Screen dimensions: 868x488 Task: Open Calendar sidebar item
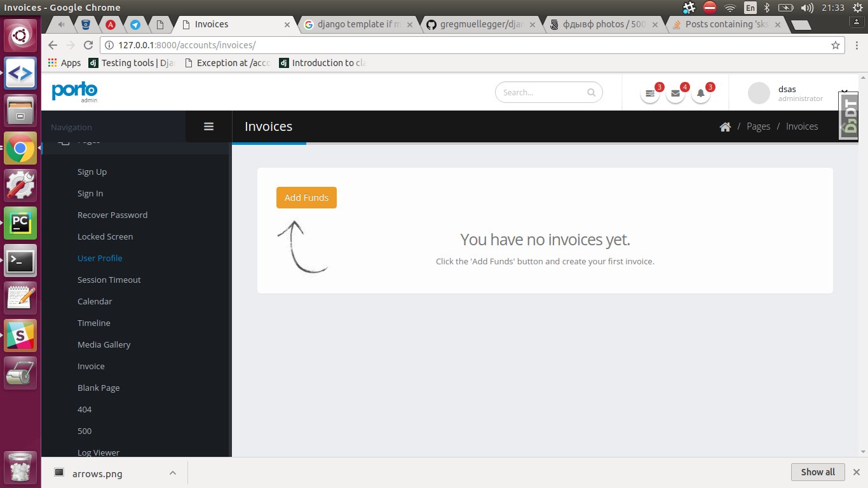coord(95,301)
